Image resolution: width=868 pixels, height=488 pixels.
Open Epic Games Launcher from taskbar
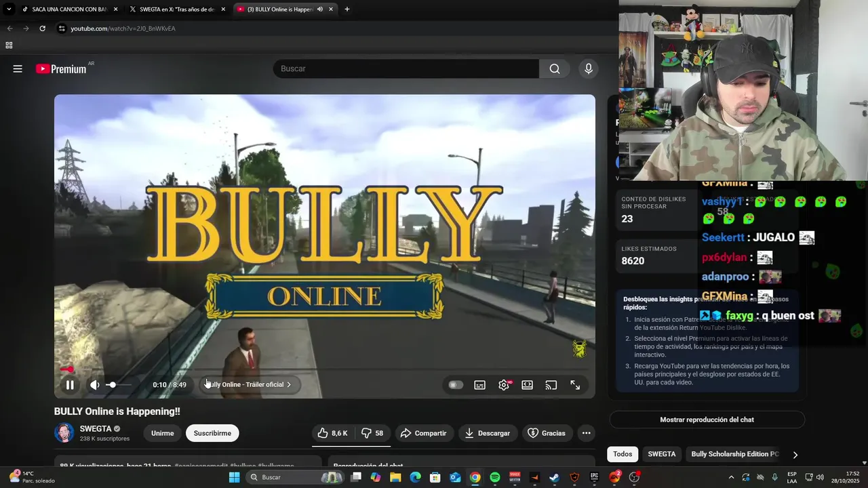tap(594, 477)
